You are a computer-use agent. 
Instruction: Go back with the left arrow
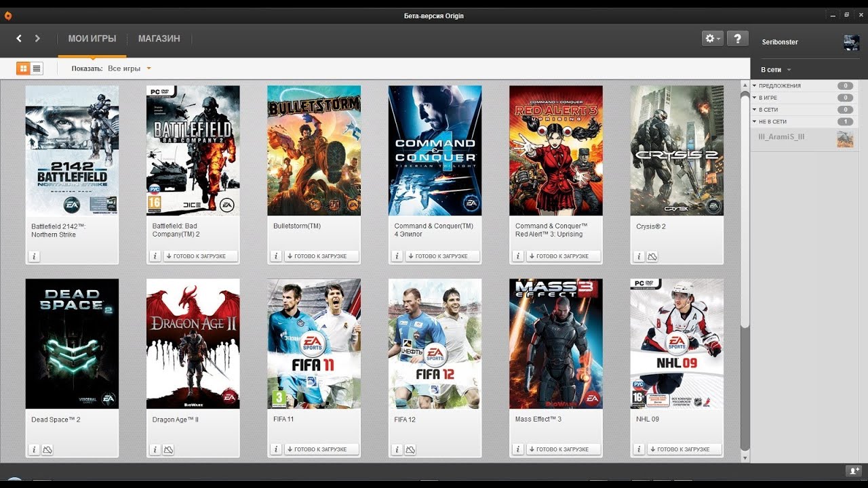click(19, 39)
